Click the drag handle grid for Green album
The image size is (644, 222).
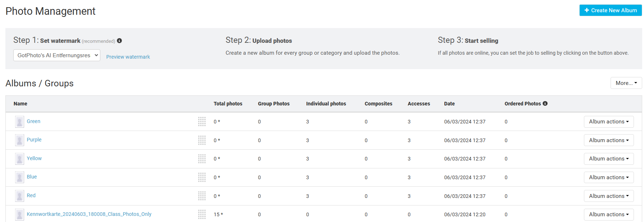tap(202, 122)
